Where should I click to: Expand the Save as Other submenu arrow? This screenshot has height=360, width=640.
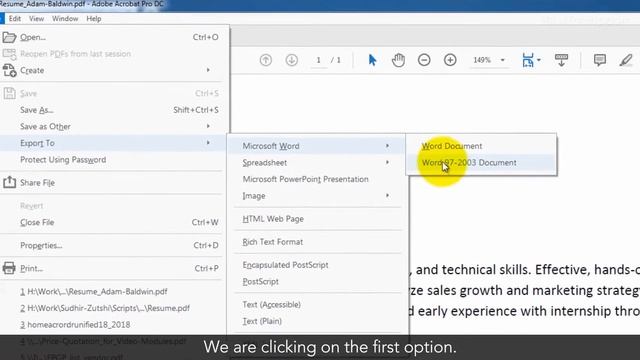point(208,126)
